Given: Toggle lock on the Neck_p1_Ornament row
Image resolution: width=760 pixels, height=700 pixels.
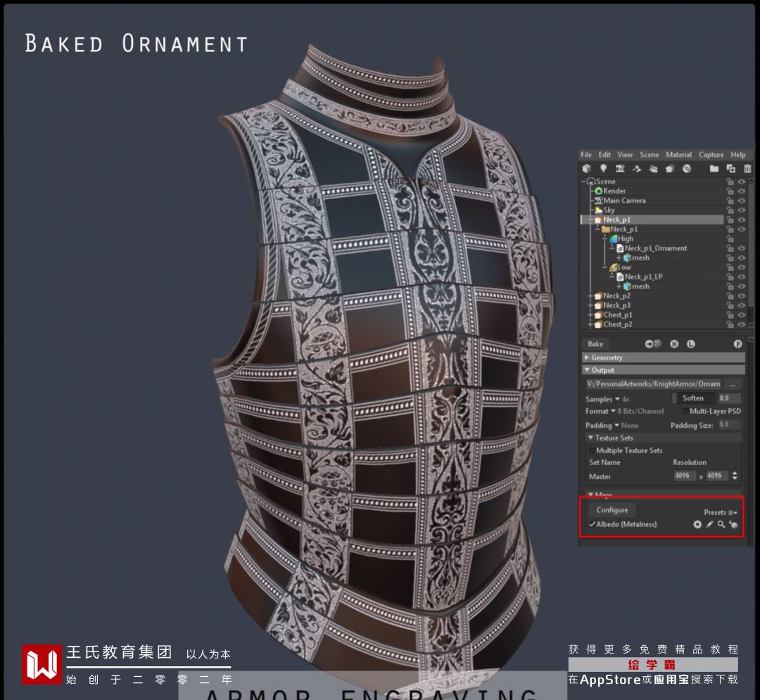Looking at the screenshot, I should [730, 248].
